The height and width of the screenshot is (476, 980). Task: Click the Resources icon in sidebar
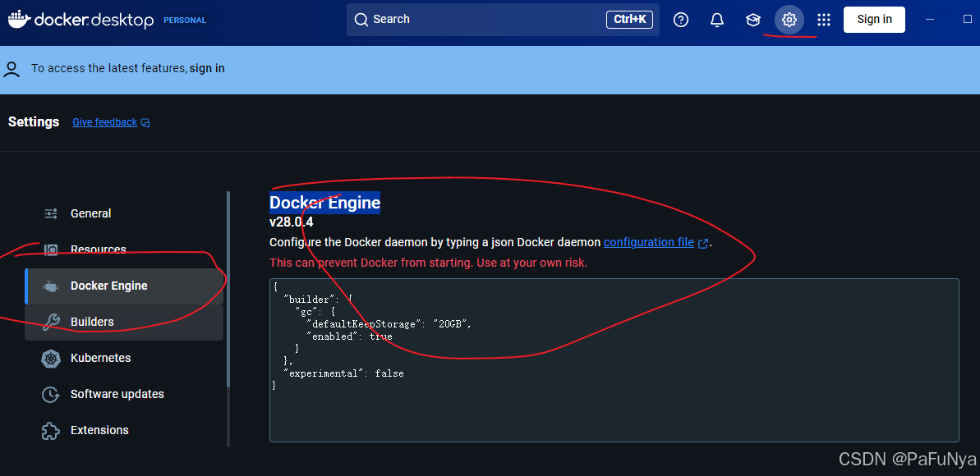(x=51, y=249)
